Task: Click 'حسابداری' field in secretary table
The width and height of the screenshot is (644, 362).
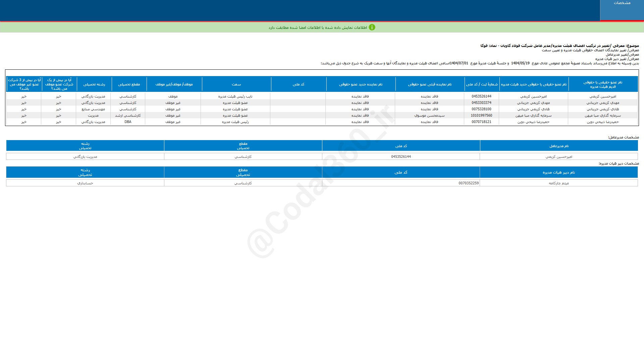Action: click(85, 183)
